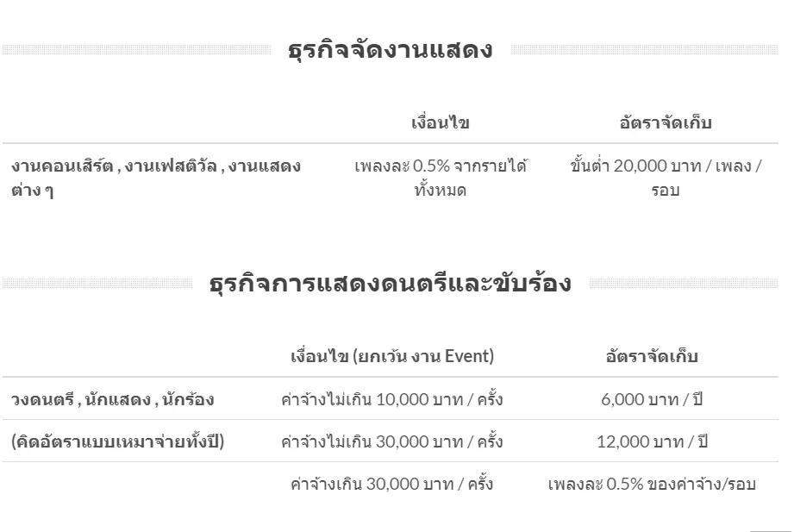Click the heading ธุรกิจการแสดงดนตรีและขับร้อง
794x532 pixels.
(390, 284)
